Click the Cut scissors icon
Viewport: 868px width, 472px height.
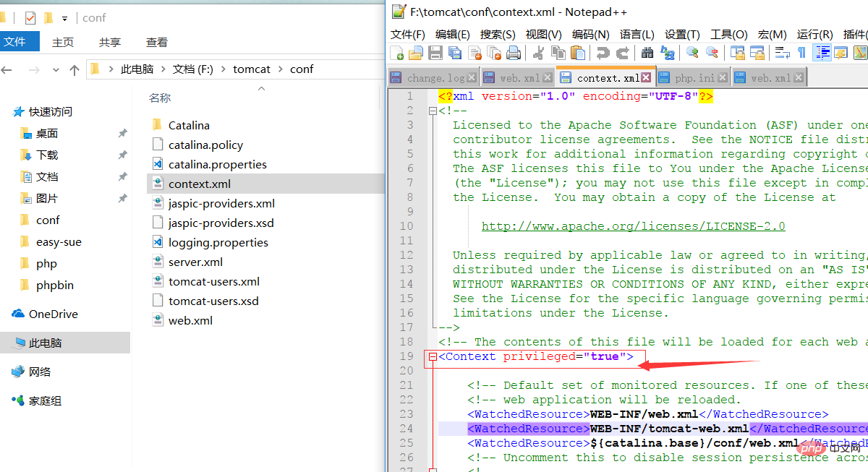click(538, 52)
